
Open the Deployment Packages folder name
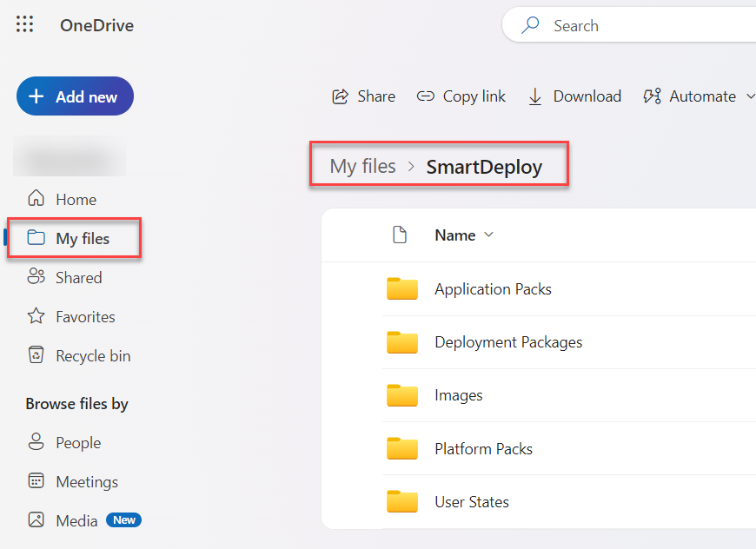coord(508,342)
